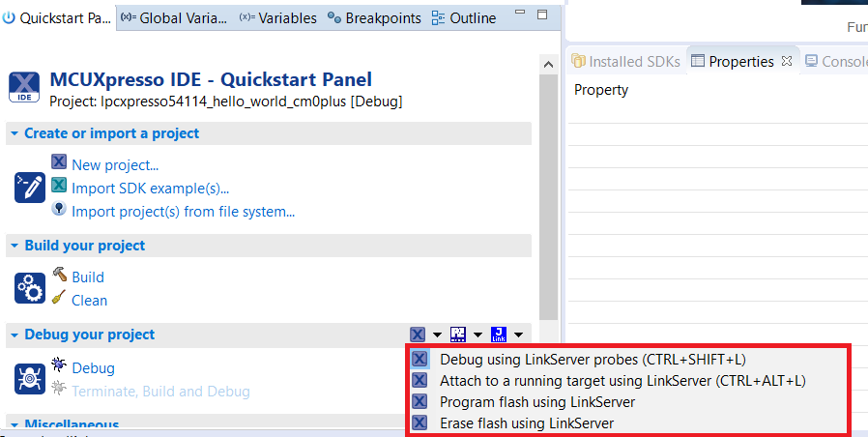Click the PEmicro probe debug icon

[x=458, y=335]
